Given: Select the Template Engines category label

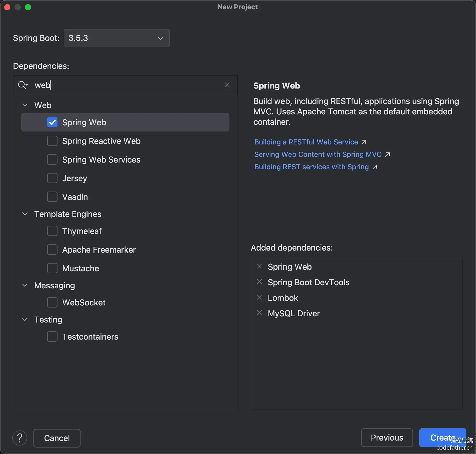Looking at the screenshot, I should coord(68,214).
